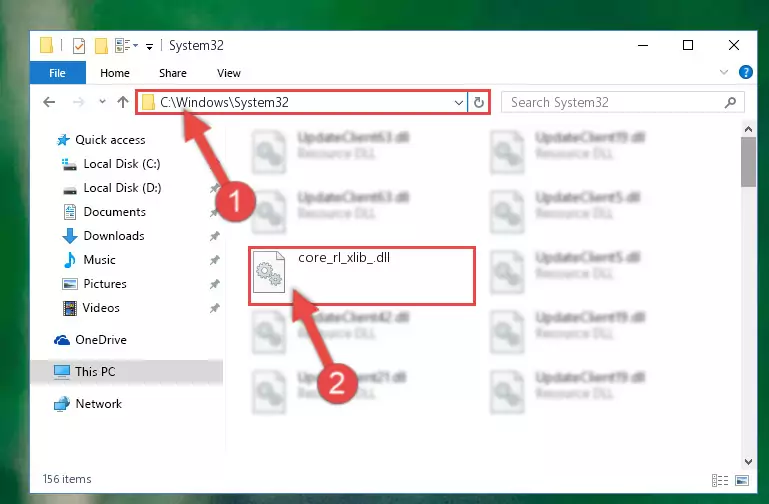
Task: Go up one folder level arrow
Action: click(x=123, y=102)
